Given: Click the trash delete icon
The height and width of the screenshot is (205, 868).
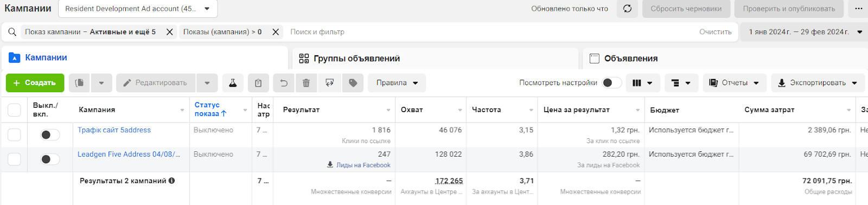Looking at the screenshot, I should point(306,83).
